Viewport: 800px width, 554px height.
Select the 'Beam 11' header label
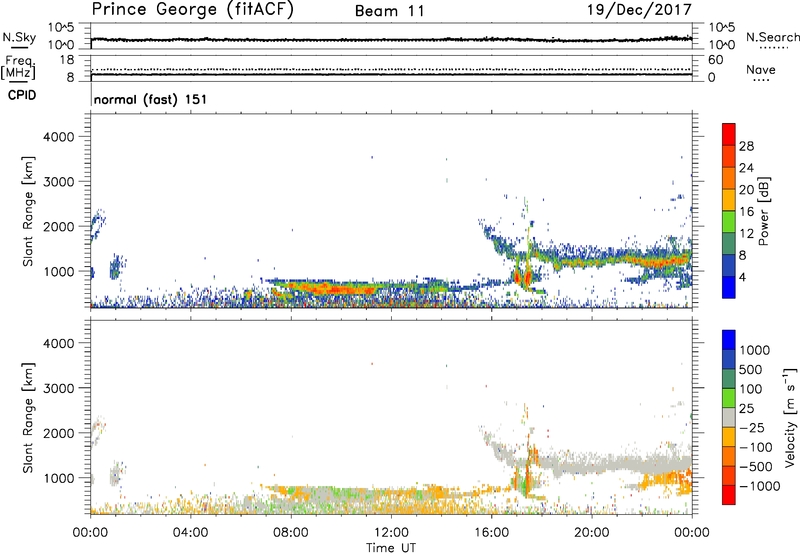pyautogui.click(x=390, y=11)
